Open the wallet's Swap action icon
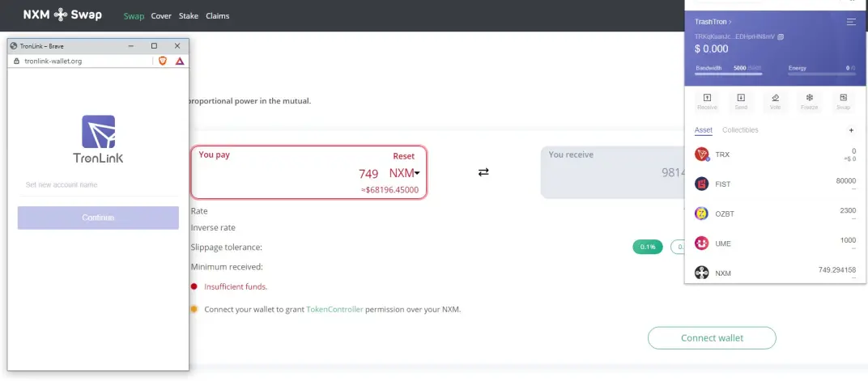The width and height of the screenshot is (868, 381). (x=843, y=98)
